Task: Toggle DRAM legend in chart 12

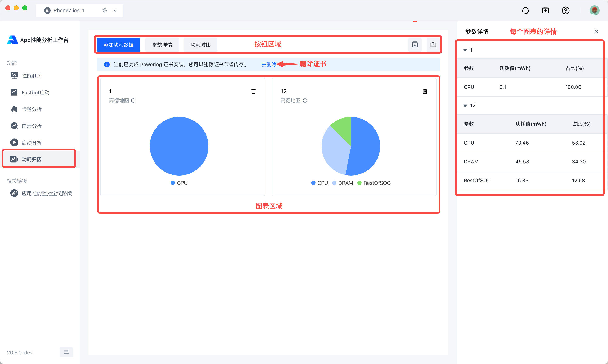Action: click(x=343, y=183)
